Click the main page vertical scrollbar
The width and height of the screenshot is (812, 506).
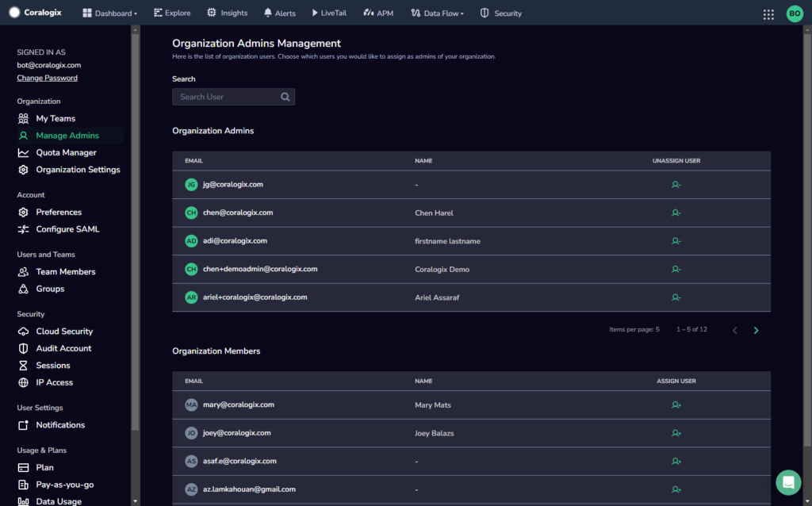pos(807,238)
